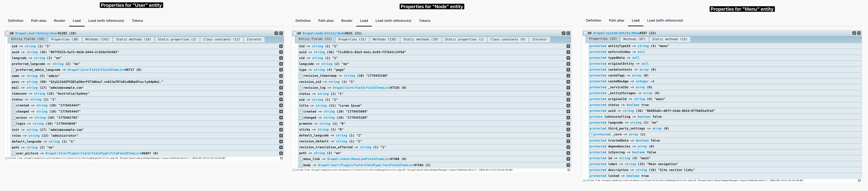Image resolution: width=868 pixels, height=191 pixels.
Task: Show access path for the User pass row
Action: point(281,82)
